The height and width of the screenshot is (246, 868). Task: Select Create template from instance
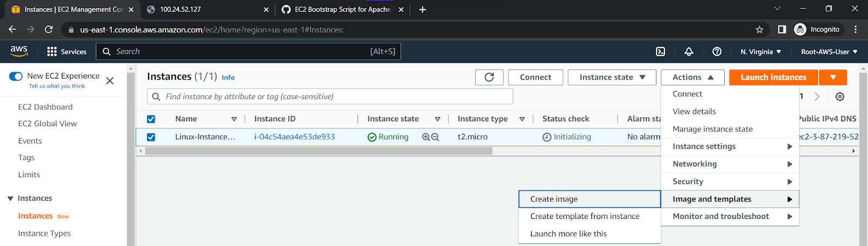[590, 216]
